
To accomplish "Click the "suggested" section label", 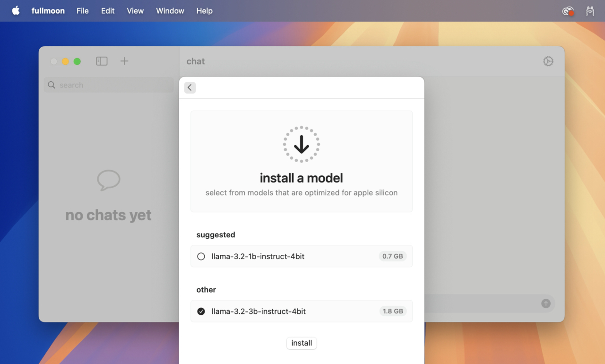I will coord(216,234).
